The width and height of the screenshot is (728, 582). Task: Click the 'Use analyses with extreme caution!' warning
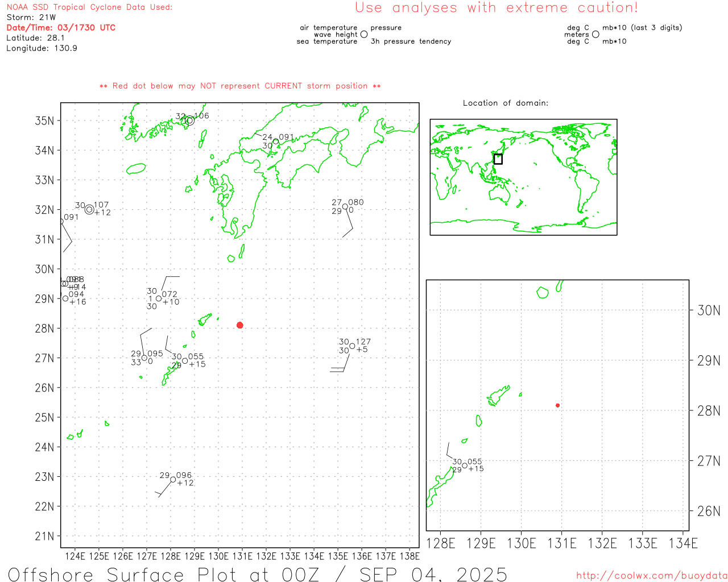(x=497, y=8)
